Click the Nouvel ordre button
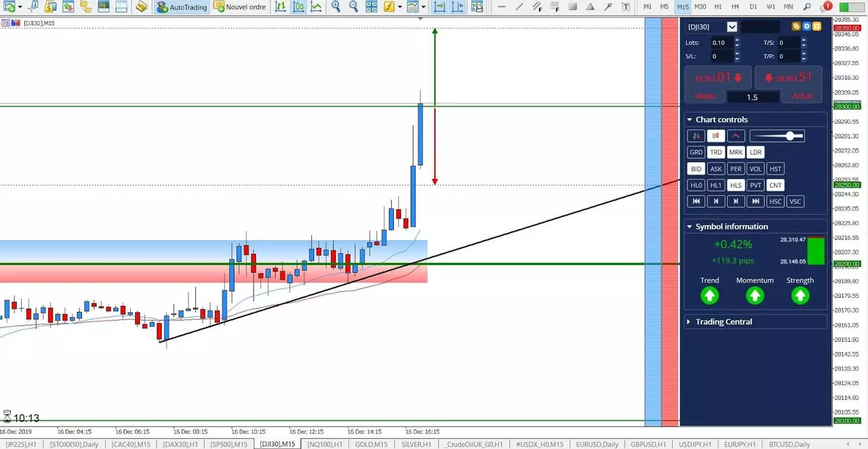 [240, 7]
